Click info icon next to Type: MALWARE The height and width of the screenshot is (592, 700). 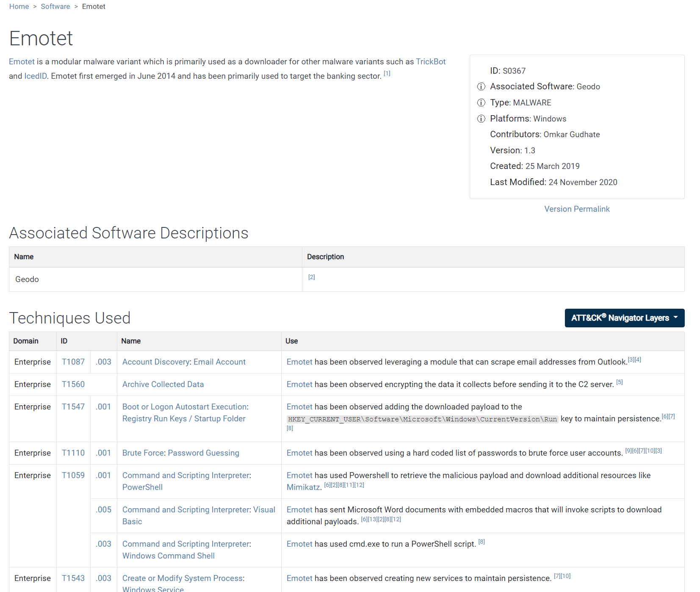(481, 103)
